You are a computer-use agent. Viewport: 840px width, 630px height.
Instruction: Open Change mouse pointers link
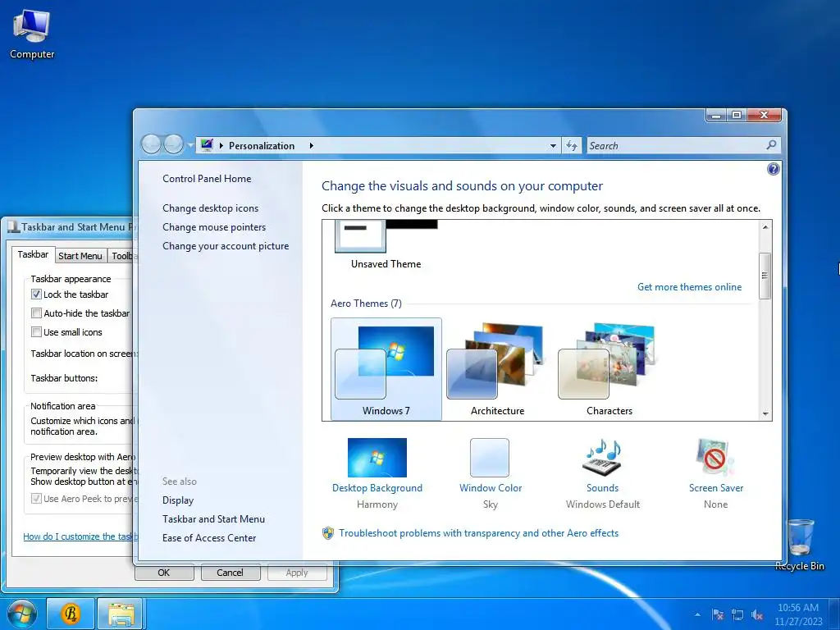pos(214,227)
